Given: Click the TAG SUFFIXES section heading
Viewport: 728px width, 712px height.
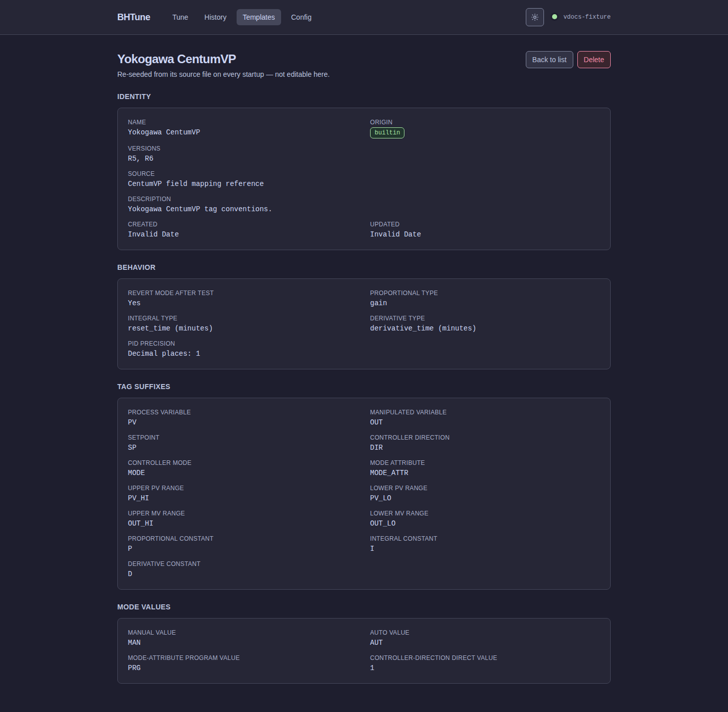Looking at the screenshot, I should 144,387.
